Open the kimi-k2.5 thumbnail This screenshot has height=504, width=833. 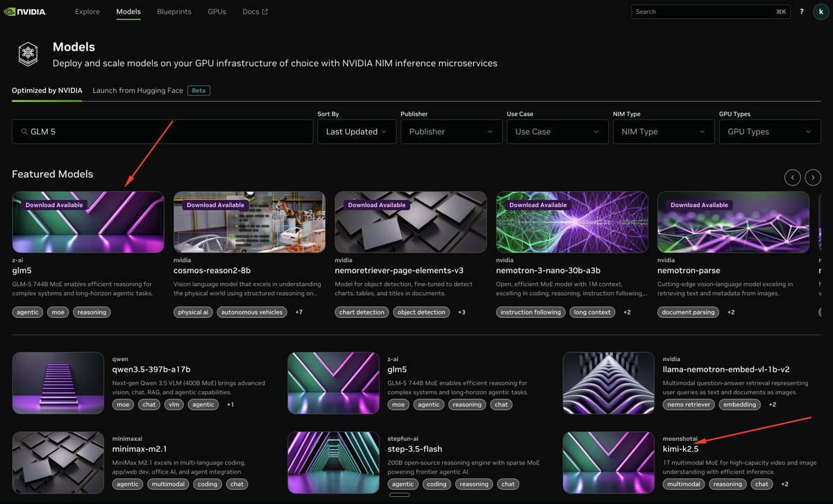609,463
